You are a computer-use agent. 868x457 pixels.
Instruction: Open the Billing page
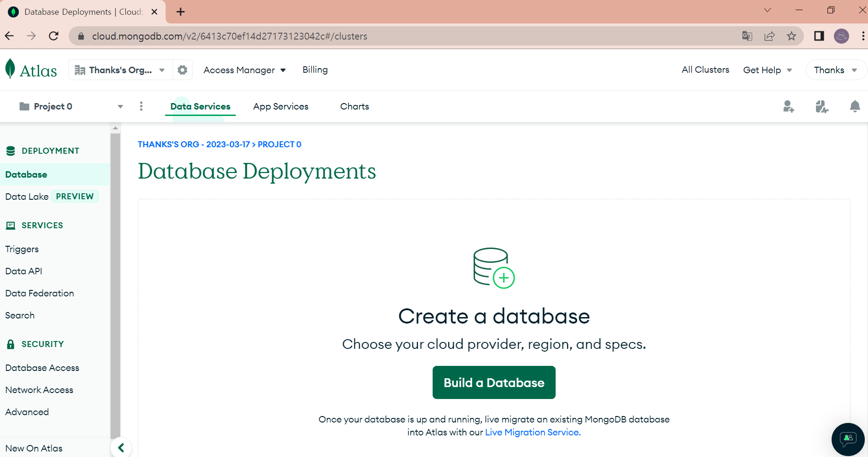[x=315, y=70]
